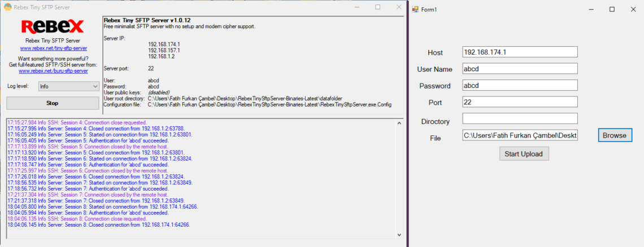
Task: Minimize the Form1 window
Action: click(x=591, y=10)
